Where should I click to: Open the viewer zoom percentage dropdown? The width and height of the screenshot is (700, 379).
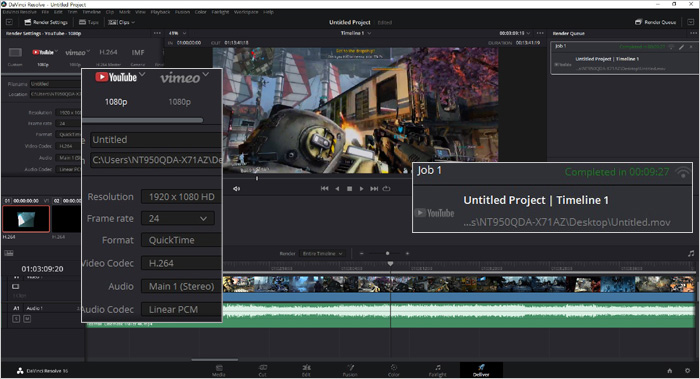177,33
